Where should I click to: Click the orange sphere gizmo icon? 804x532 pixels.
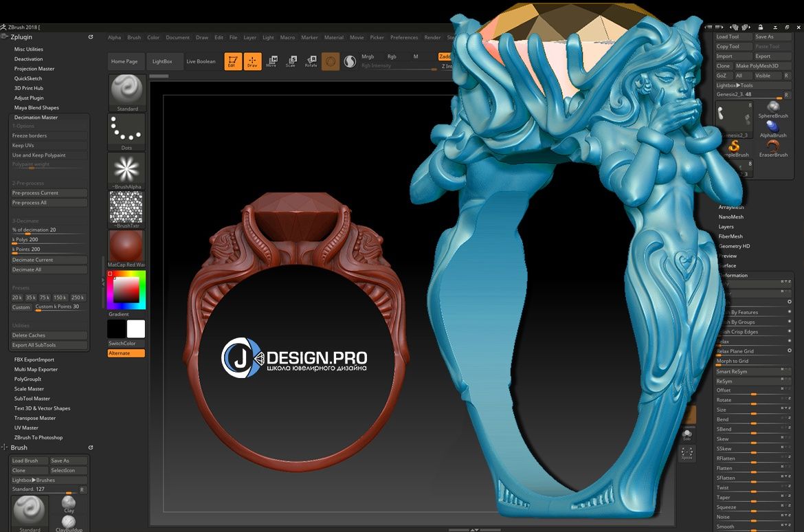[x=331, y=62]
